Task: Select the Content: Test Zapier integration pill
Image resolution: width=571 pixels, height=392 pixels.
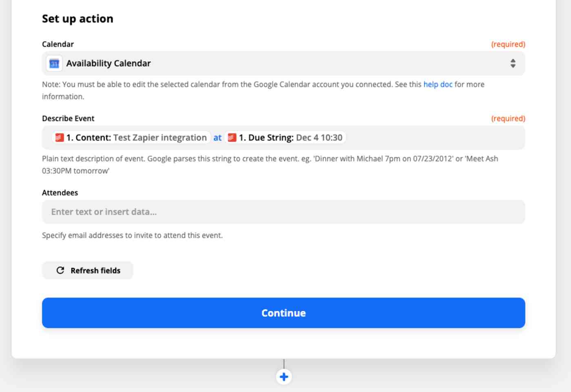Action: click(131, 138)
